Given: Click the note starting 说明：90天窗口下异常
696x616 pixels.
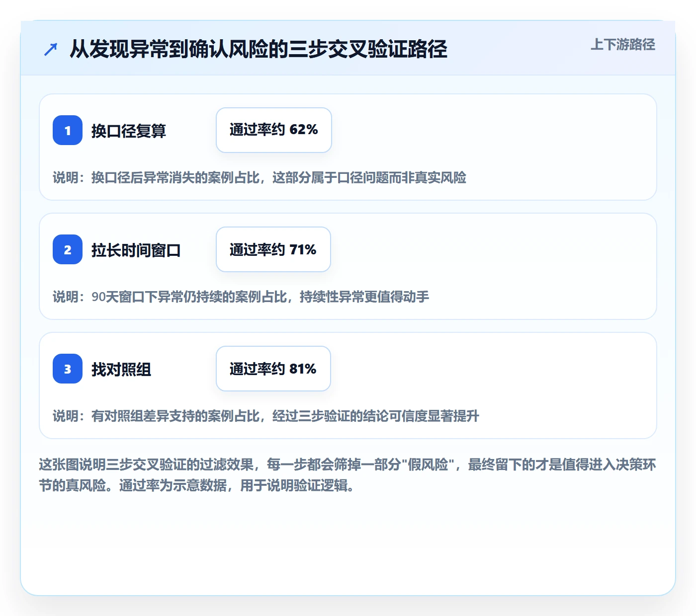Looking at the screenshot, I should pos(241,297).
